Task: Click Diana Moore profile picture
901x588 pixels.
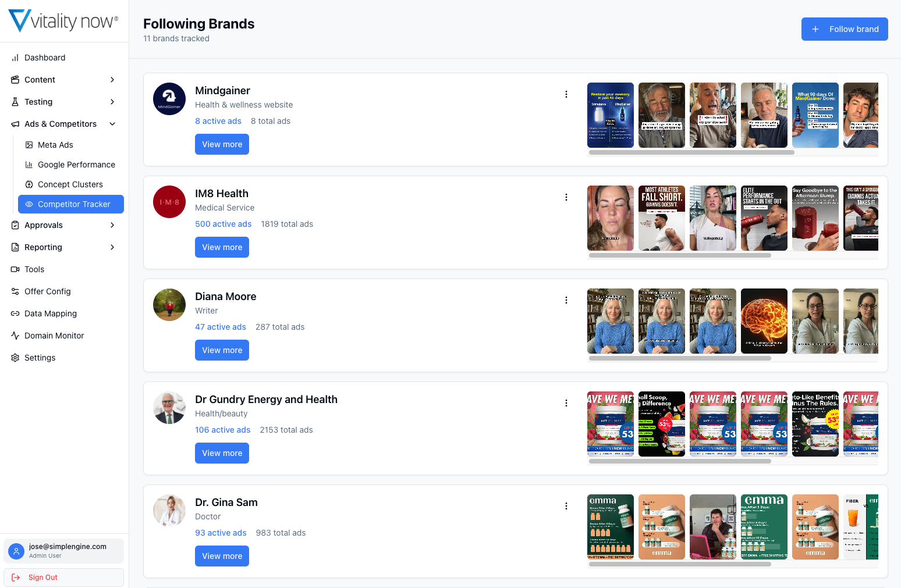Action: 169,305
